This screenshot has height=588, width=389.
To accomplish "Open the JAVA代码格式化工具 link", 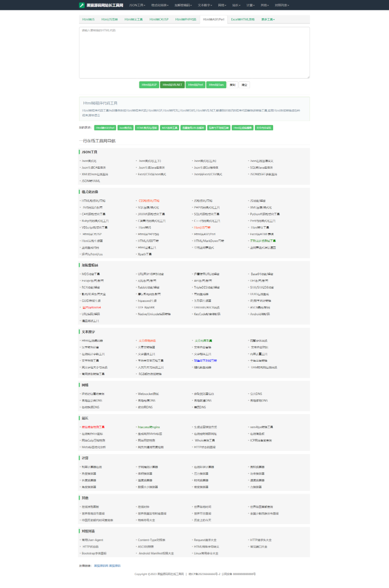I will click(x=151, y=214).
